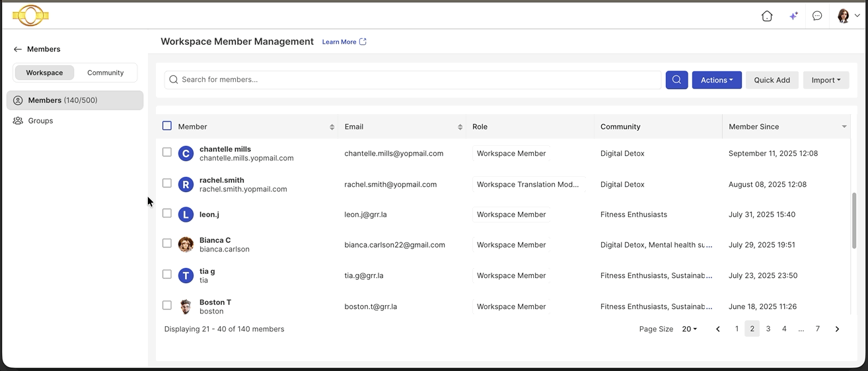Click Bianca C profile photo
868x371 pixels.
[186, 245]
